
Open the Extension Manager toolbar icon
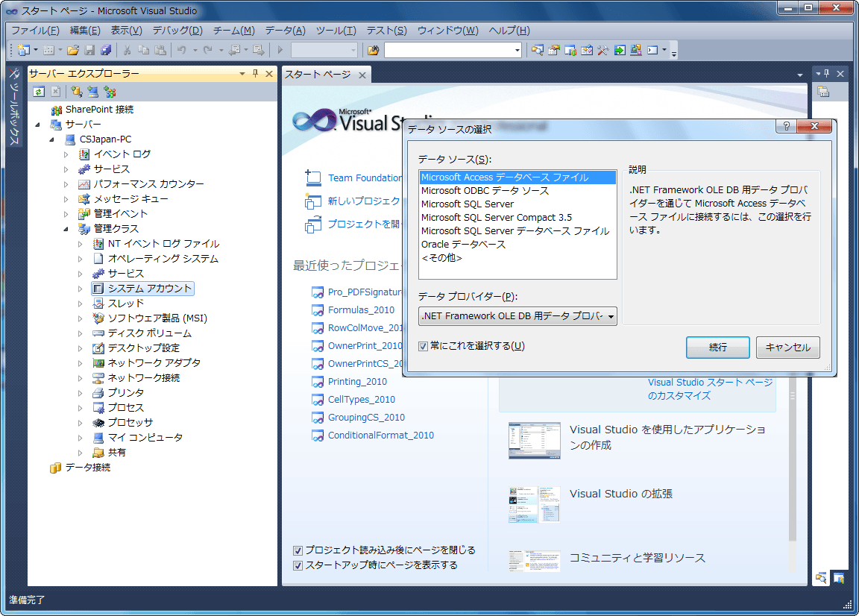[x=636, y=51]
